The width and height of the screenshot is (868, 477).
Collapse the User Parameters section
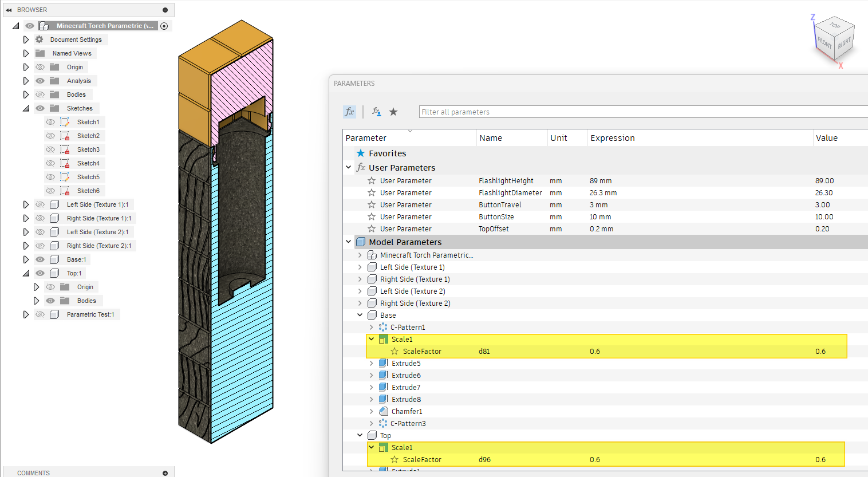click(348, 167)
